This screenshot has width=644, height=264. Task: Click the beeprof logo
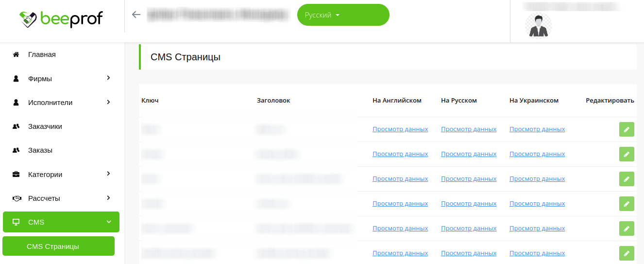(61, 19)
